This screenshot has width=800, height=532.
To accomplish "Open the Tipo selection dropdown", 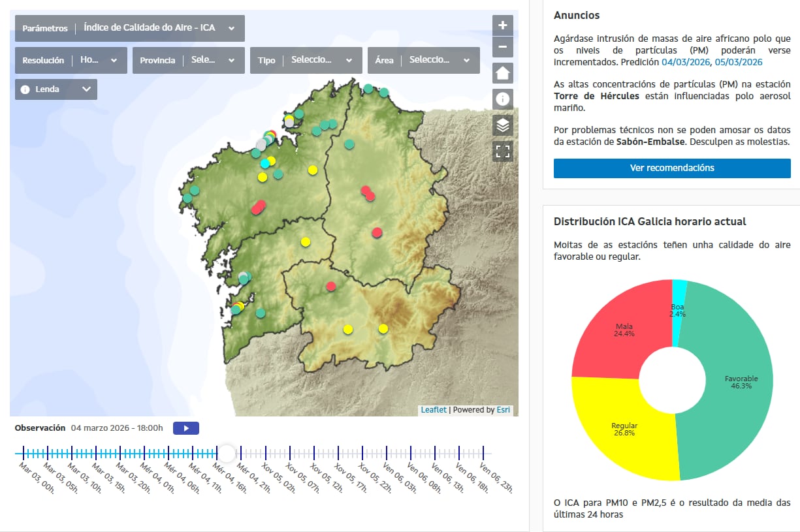I will click(x=306, y=60).
